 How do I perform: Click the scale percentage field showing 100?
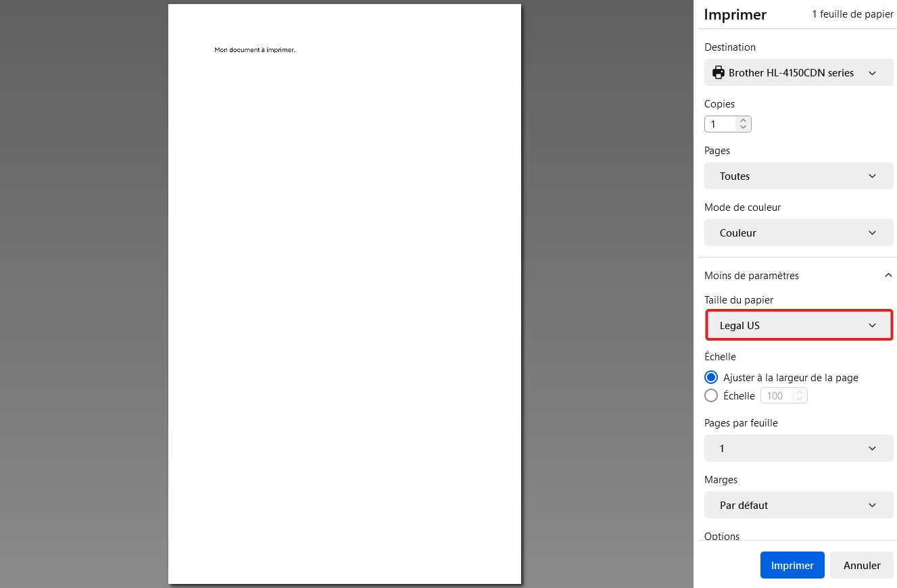coord(784,395)
